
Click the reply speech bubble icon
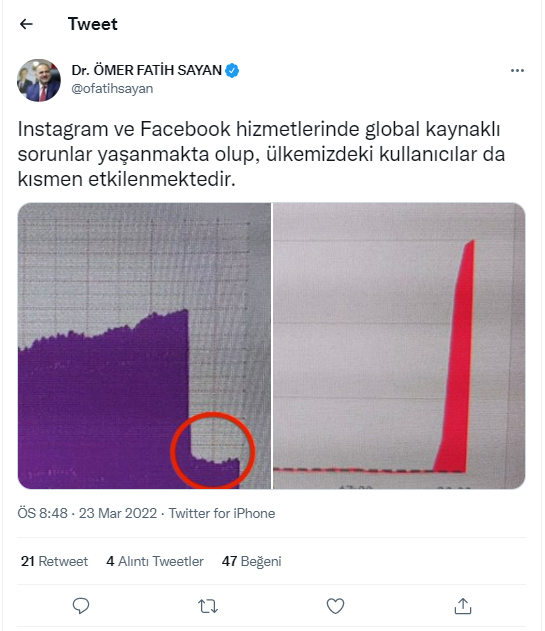(x=81, y=606)
